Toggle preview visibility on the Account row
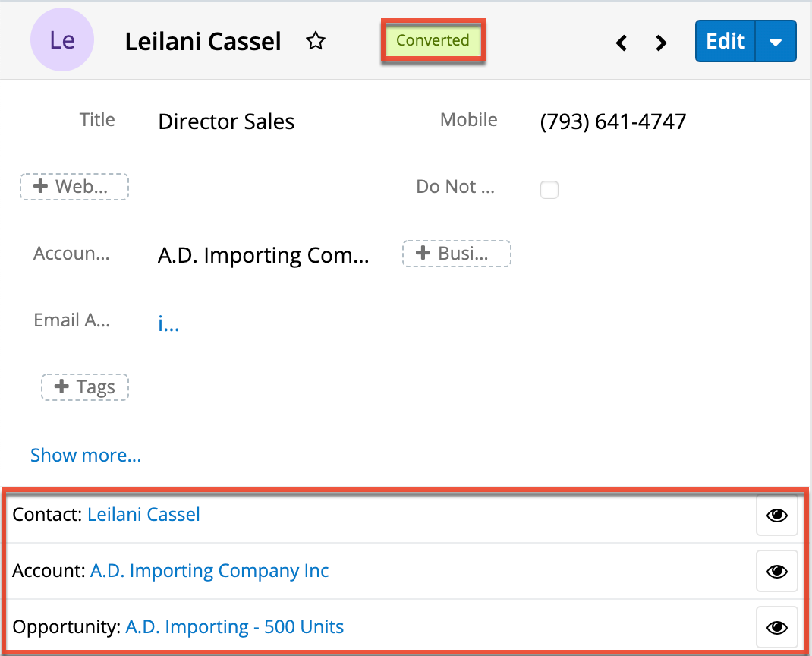 776,571
